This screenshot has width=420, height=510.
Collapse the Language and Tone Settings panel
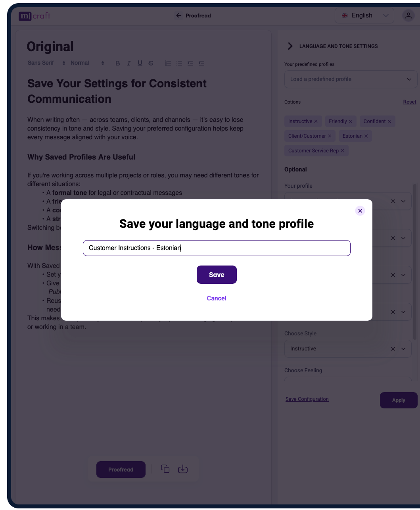click(290, 46)
